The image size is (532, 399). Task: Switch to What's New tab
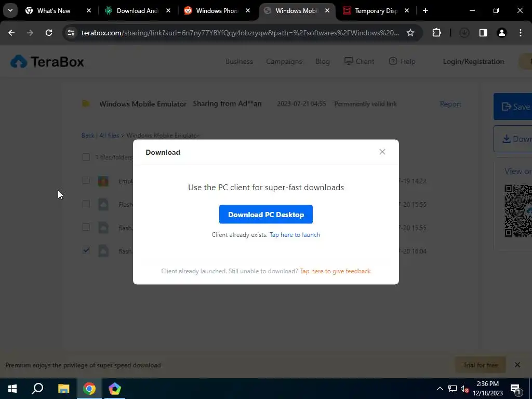tap(54, 11)
